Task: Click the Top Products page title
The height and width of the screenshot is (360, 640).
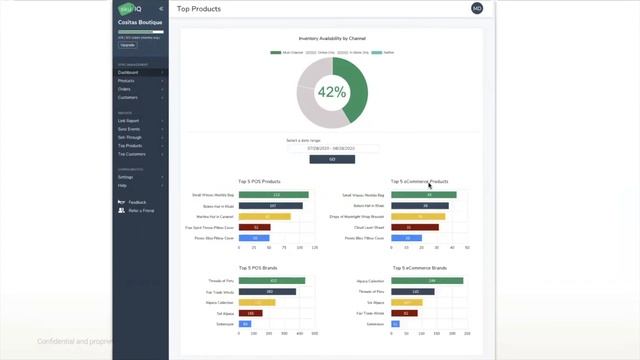Action: (x=199, y=9)
